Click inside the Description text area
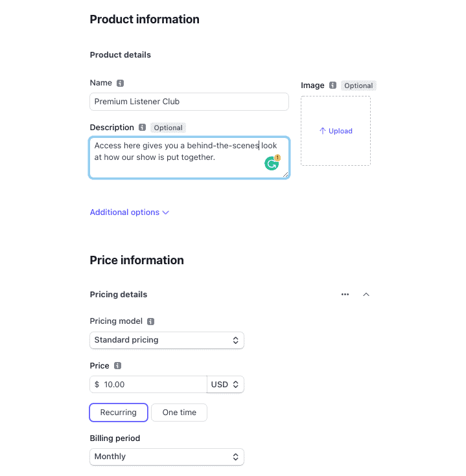Image resolution: width=466 pixels, height=476 pixels. [x=189, y=157]
